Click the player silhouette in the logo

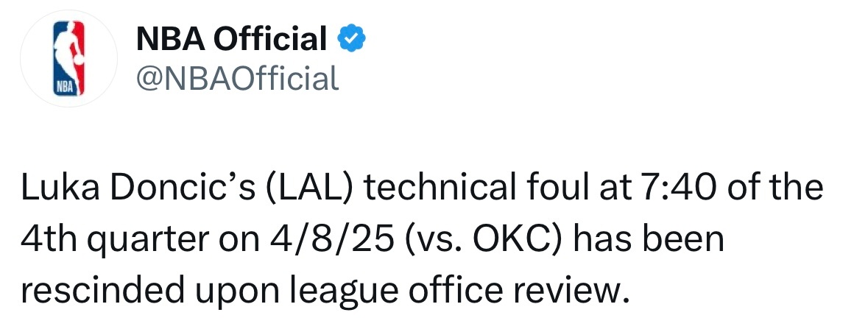tap(68, 55)
